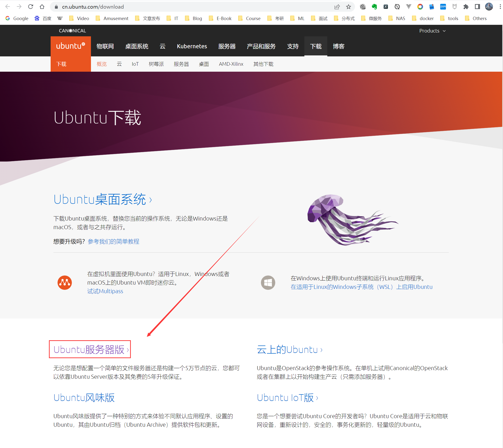Open the WSL上启用Ubuntu link
Image resolution: width=503 pixels, height=448 pixels.
coord(361,287)
